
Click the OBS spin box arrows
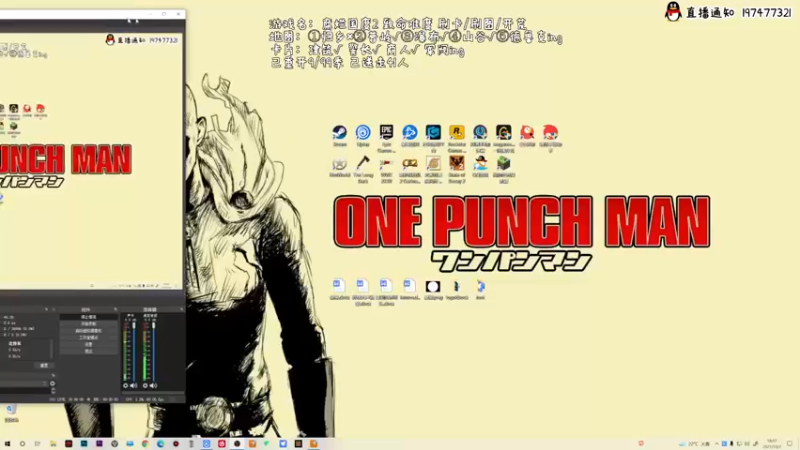45,383
